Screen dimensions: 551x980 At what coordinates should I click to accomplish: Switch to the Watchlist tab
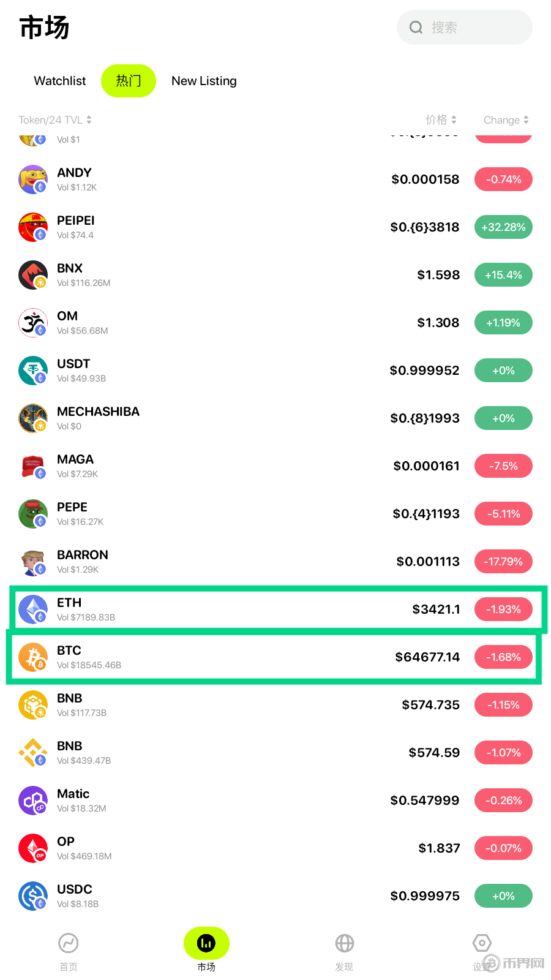(60, 81)
